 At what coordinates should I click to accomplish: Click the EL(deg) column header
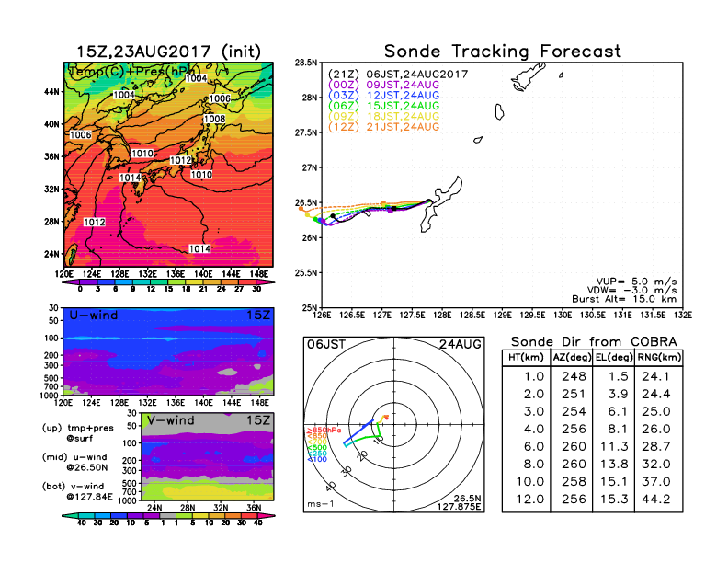click(614, 357)
